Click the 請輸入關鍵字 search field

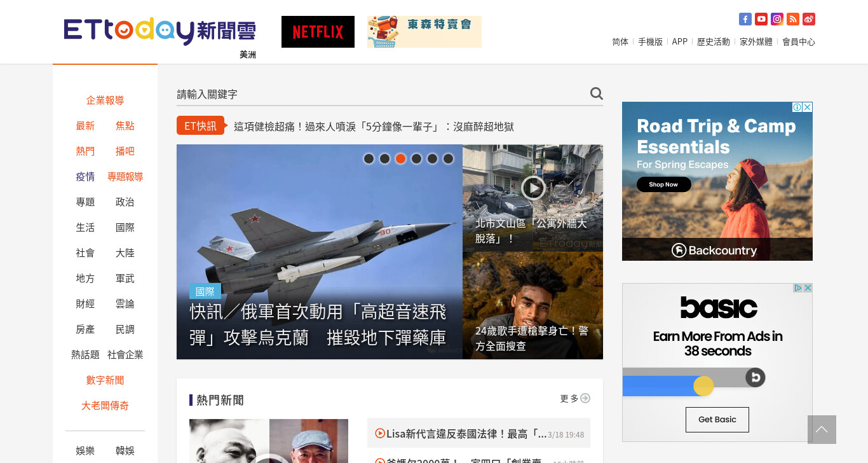point(381,94)
